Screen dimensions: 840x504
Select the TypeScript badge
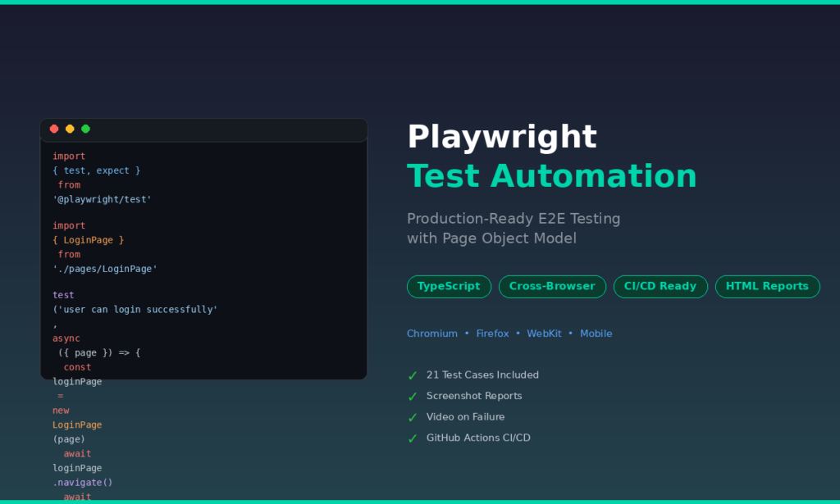pyautogui.click(x=449, y=287)
